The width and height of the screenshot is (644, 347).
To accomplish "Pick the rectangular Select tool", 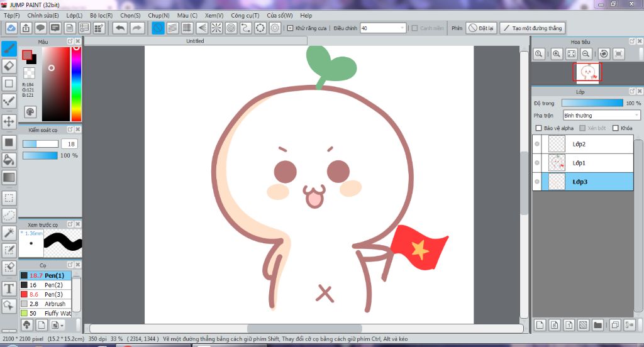I will 9,198.
